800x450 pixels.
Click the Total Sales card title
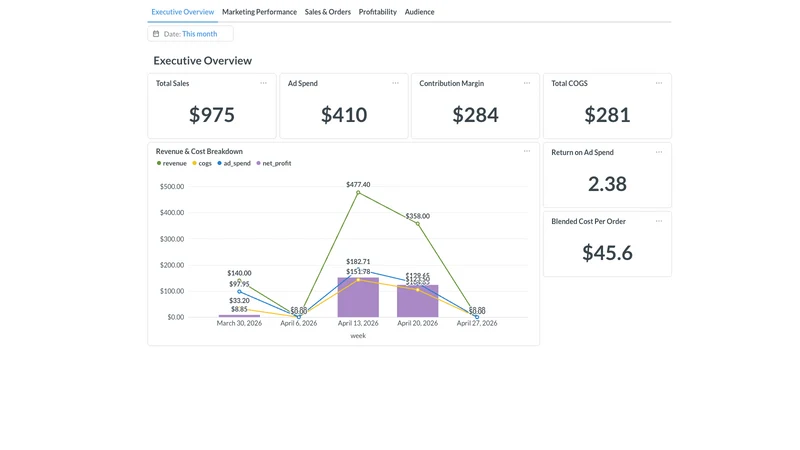coord(172,83)
